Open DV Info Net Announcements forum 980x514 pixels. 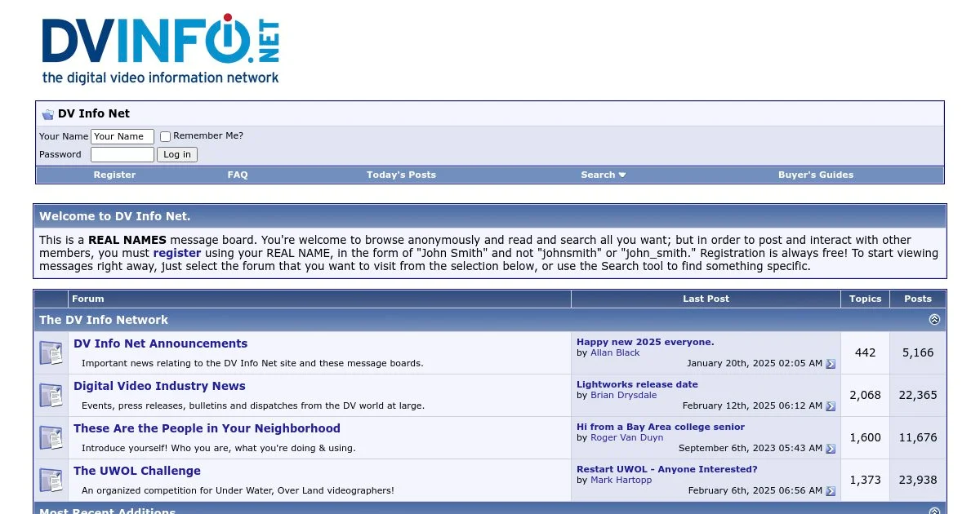click(x=160, y=343)
